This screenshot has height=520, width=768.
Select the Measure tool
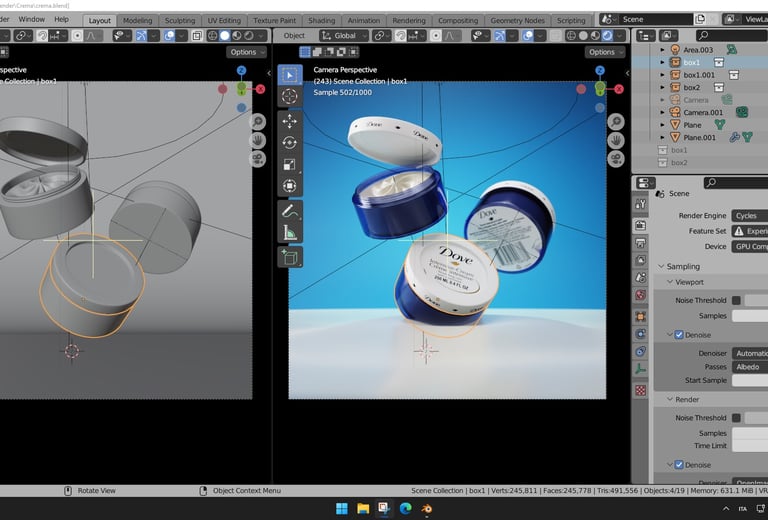(289, 233)
